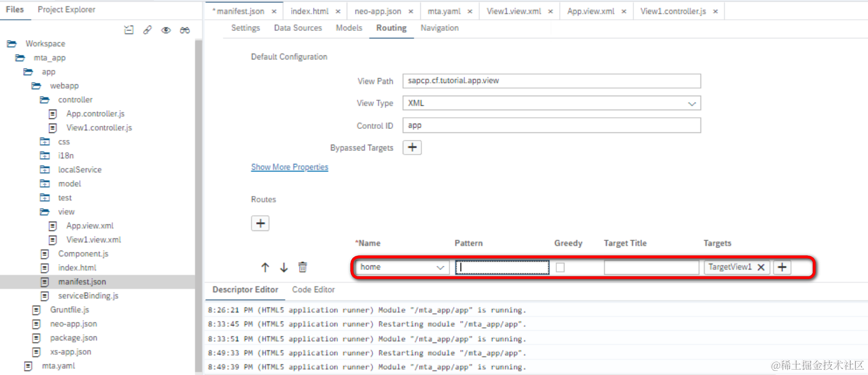
Task: Switch to the Files pane tab
Action: click(x=15, y=10)
